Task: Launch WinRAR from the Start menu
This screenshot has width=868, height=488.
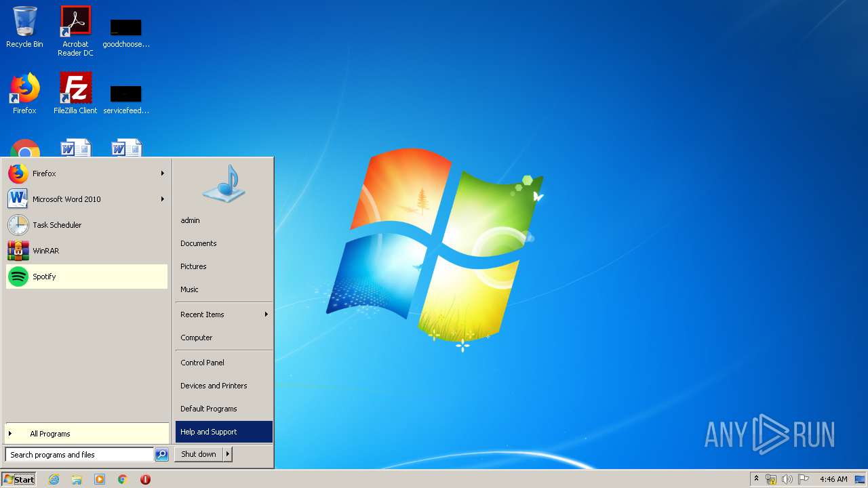Action: pyautogui.click(x=86, y=251)
